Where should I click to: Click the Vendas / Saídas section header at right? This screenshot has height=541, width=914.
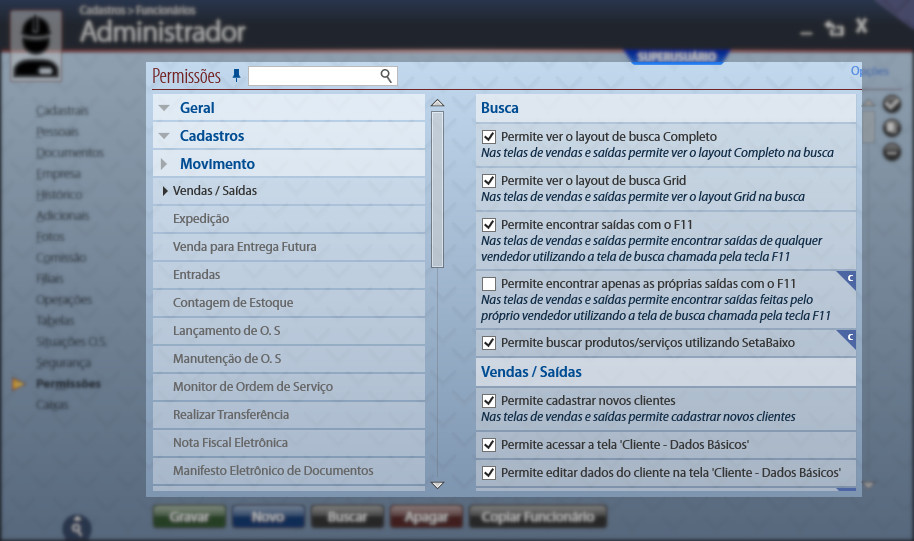[x=666, y=372]
